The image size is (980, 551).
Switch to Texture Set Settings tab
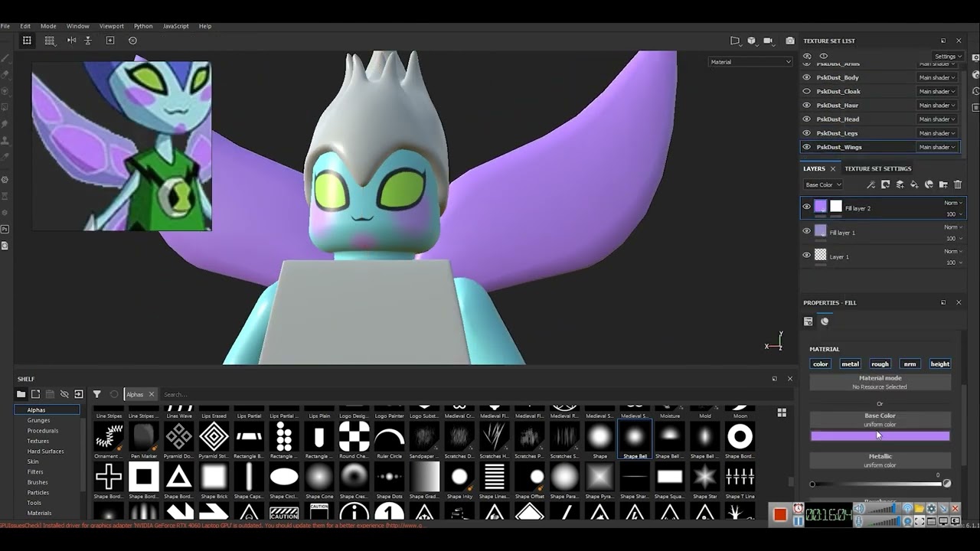pyautogui.click(x=878, y=168)
